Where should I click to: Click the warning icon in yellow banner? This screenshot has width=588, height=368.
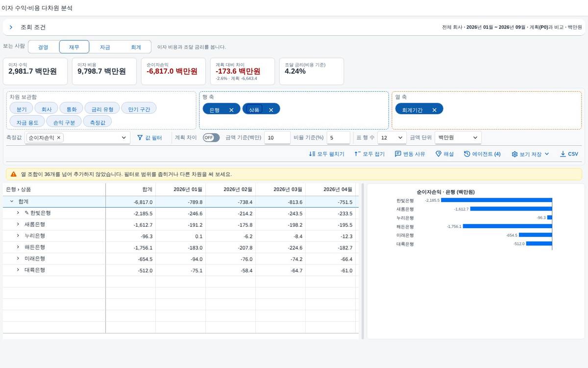(14, 174)
